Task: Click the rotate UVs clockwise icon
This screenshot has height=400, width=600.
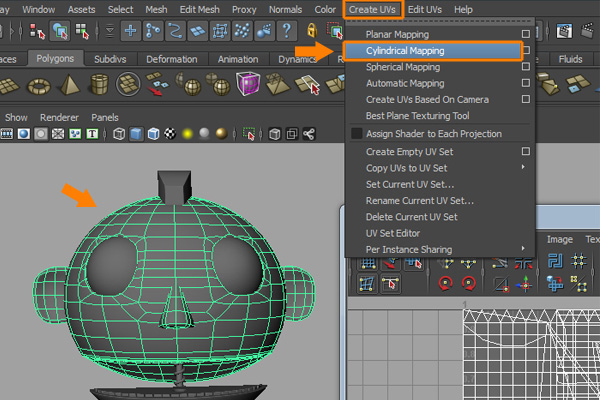Action: click(x=468, y=283)
